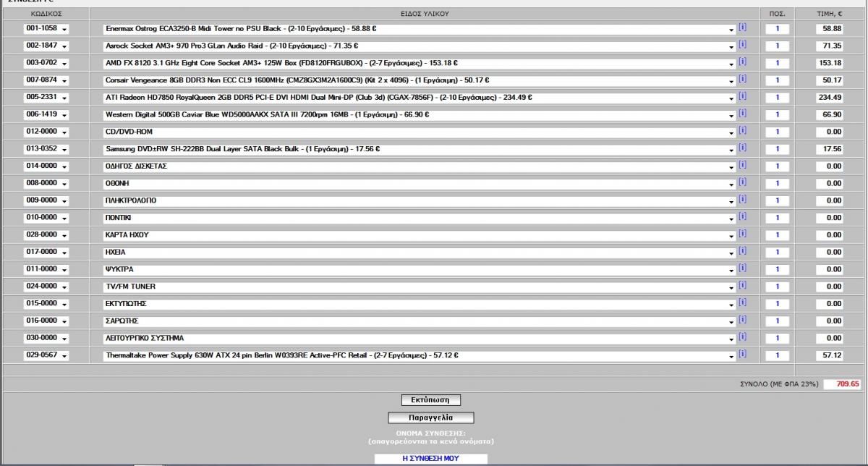
Task: Click the ΠΟΣ. column header
Action: [777, 14]
